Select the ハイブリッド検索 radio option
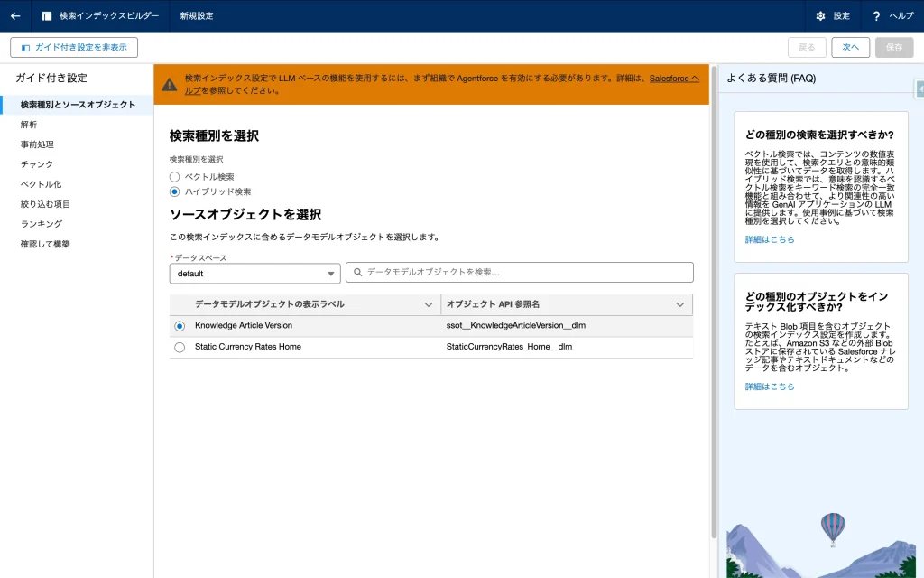The height and width of the screenshot is (578, 924). point(175,191)
